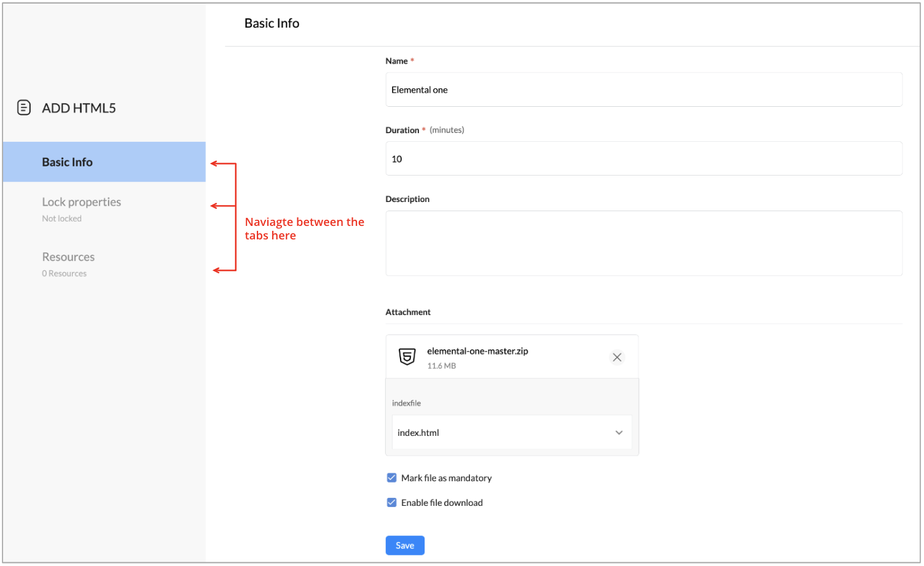Click the 0 Resources count label
The height and width of the screenshot is (566, 924).
[64, 274]
